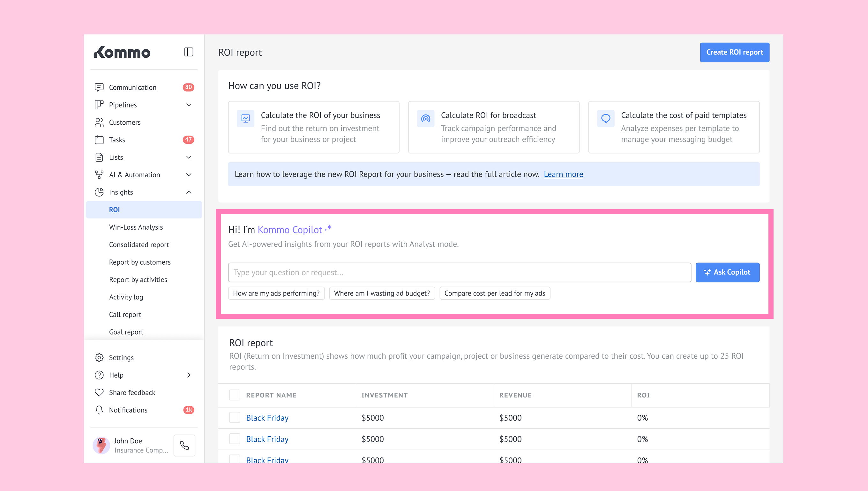Collapse the sidebar panel icon

pyautogui.click(x=189, y=52)
